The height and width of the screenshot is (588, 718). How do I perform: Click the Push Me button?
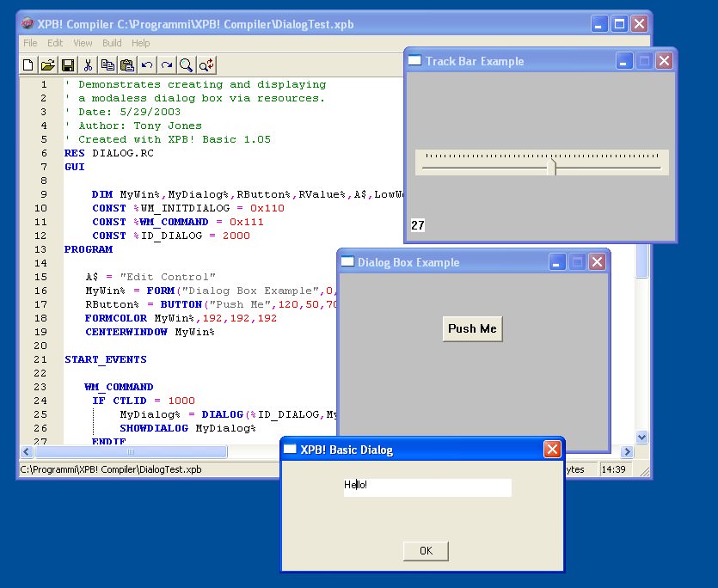point(473,328)
